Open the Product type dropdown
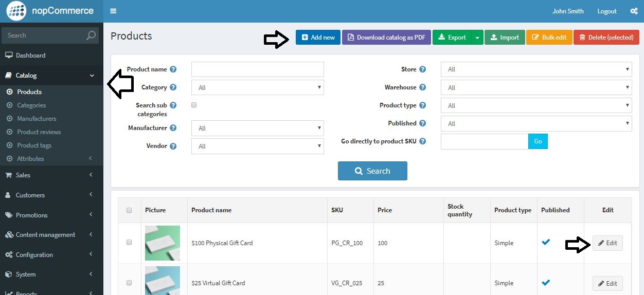Viewport: 644px width, 295px height. coord(536,105)
